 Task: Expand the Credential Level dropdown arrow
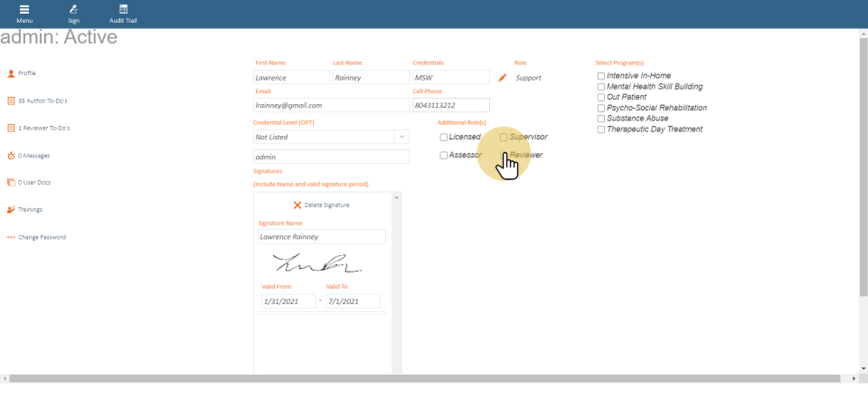pyautogui.click(x=401, y=137)
